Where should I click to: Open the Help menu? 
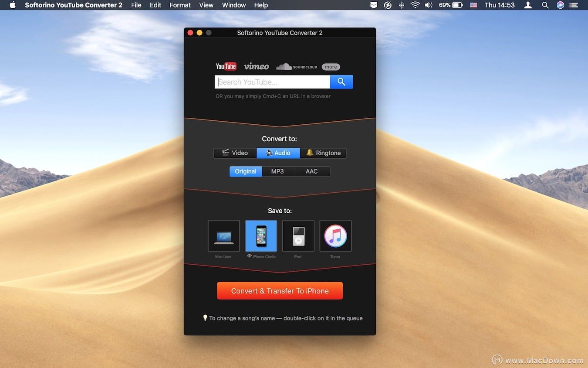coord(261,5)
